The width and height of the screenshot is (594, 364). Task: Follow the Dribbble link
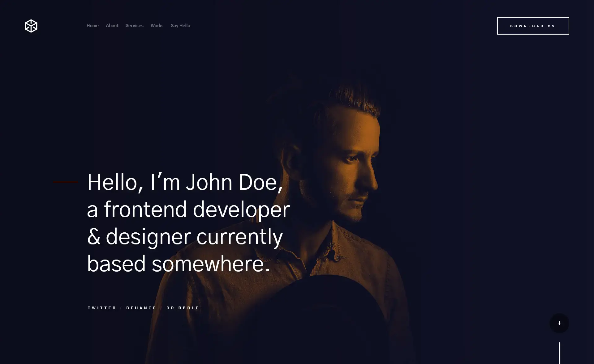183,308
